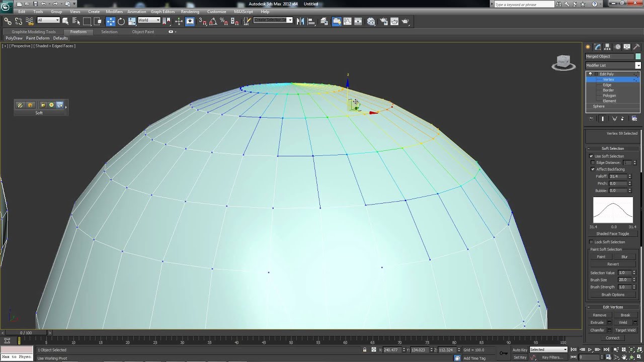644x362 pixels.
Task: Select the Link tool icon
Action: [x=8, y=21]
